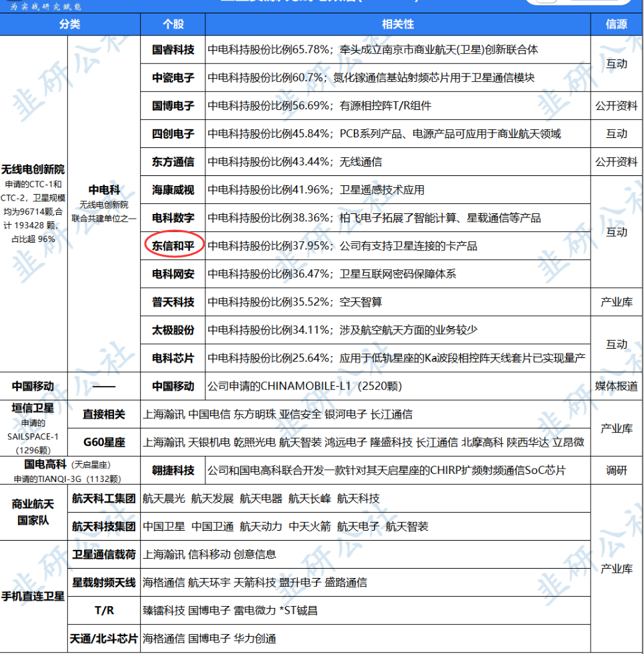Click the G60星座 subcategory cell

[x=104, y=442]
